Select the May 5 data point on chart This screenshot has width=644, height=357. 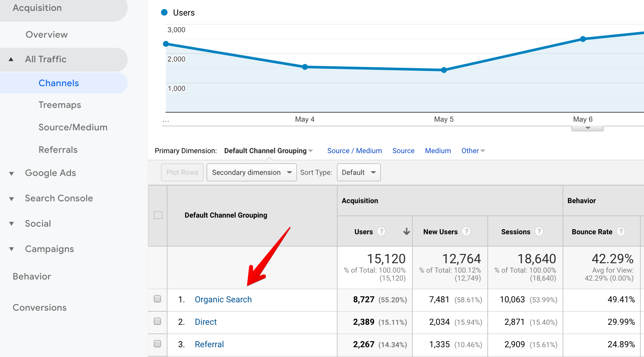[x=444, y=70]
